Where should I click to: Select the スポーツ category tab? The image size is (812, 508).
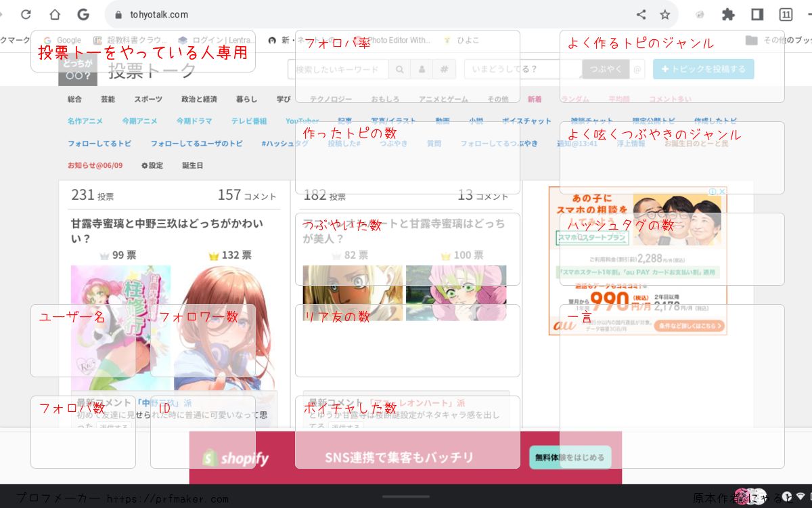point(148,99)
